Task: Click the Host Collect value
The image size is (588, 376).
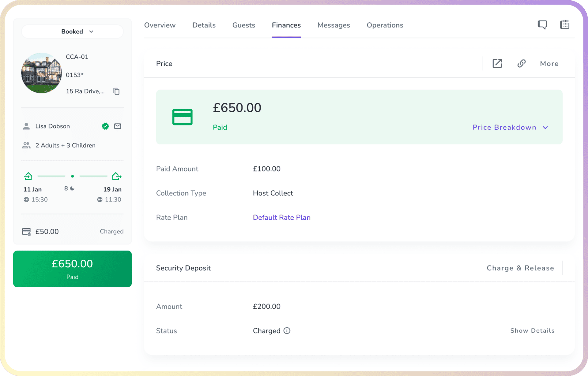Action: click(x=273, y=193)
